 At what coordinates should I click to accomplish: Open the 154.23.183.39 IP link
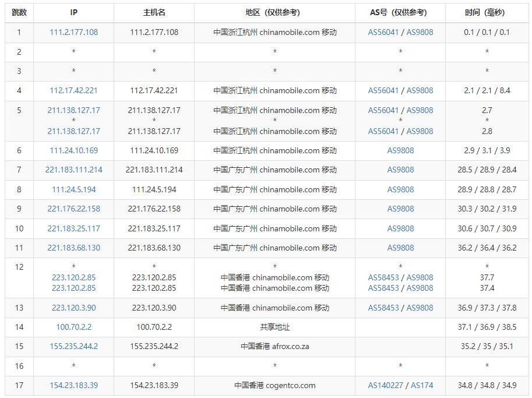73,385
